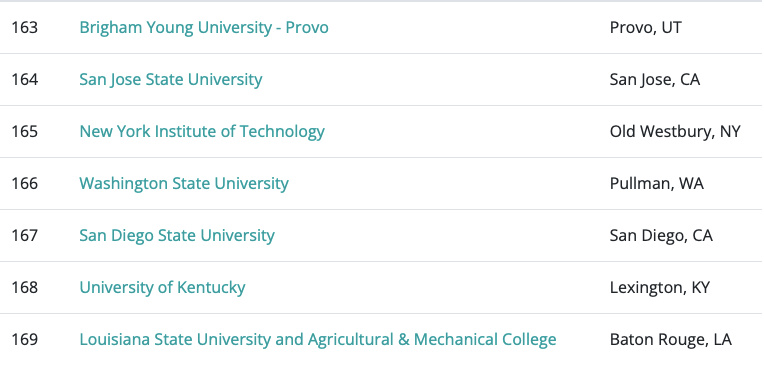Viewport: 764px width, 367px height.
Task: Select rank number 164
Action: [25, 79]
